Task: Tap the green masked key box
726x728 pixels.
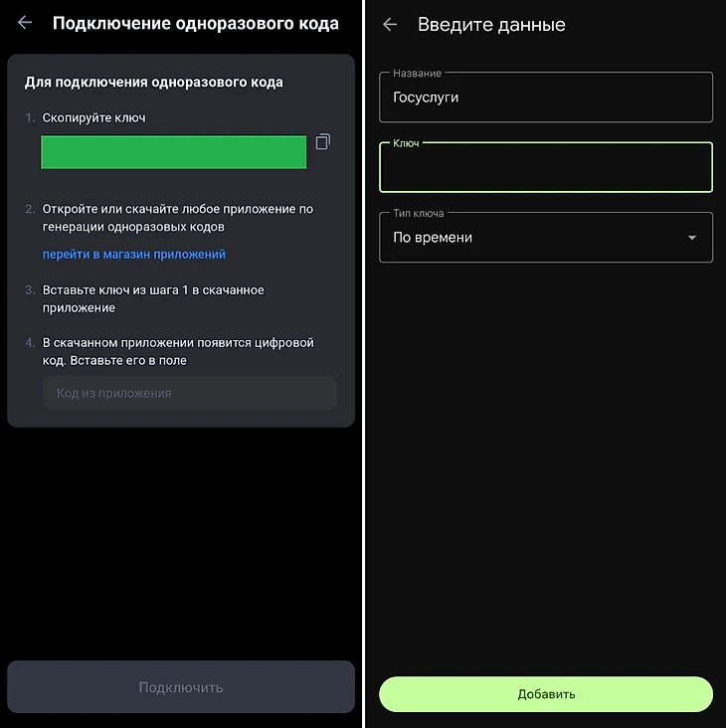Action: pyautogui.click(x=174, y=152)
